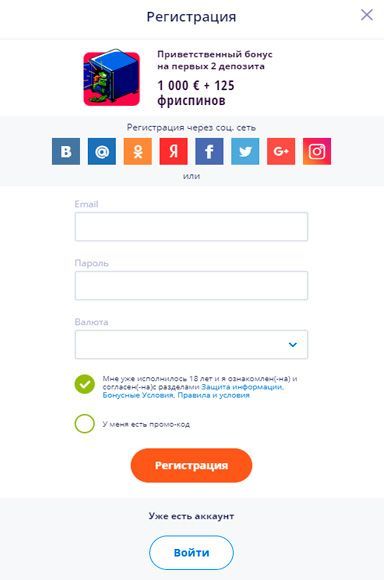Image resolution: width=384 pixels, height=580 pixels.
Task: Expand the Валюта currency dropdown arrow
Action: click(293, 345)
